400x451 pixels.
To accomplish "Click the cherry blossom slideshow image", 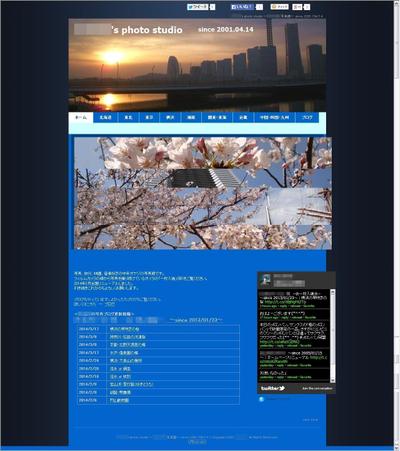I will coord(203,193).
